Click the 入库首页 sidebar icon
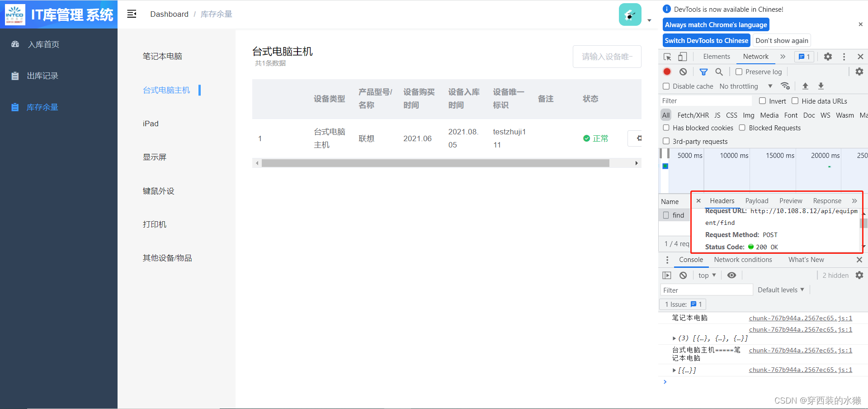This screenshot has width=868, height=409. click(15, 44)
